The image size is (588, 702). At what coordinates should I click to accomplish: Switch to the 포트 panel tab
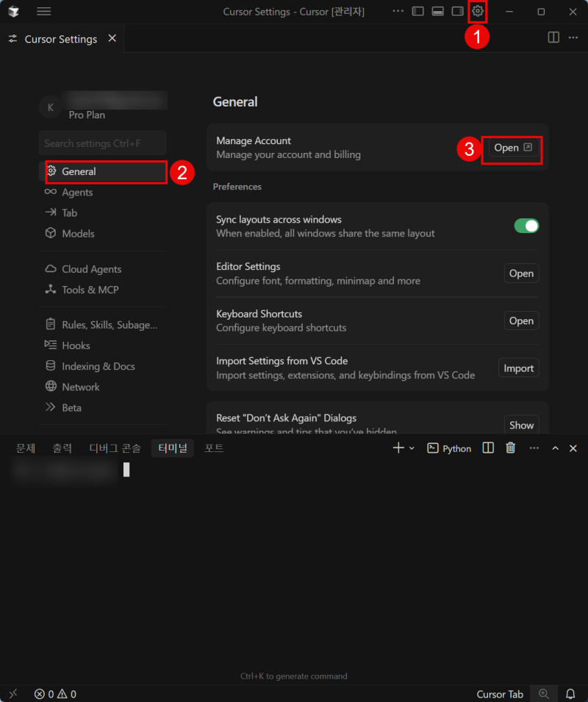pos(214,448)
